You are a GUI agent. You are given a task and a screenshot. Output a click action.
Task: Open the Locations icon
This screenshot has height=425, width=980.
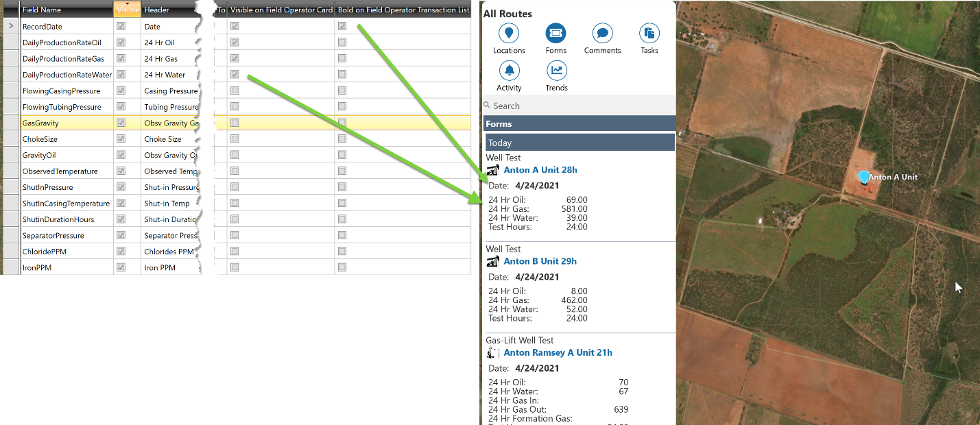coord(509,33)
